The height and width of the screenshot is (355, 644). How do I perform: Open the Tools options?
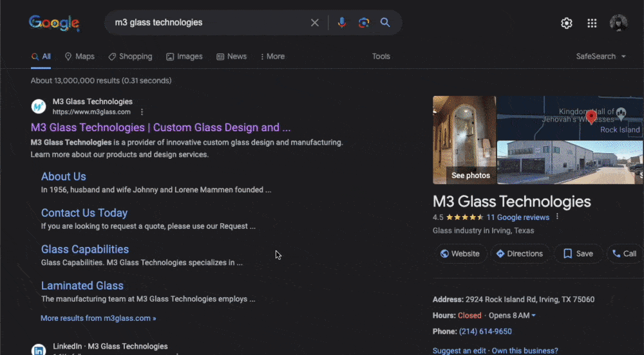pos(381,57)
